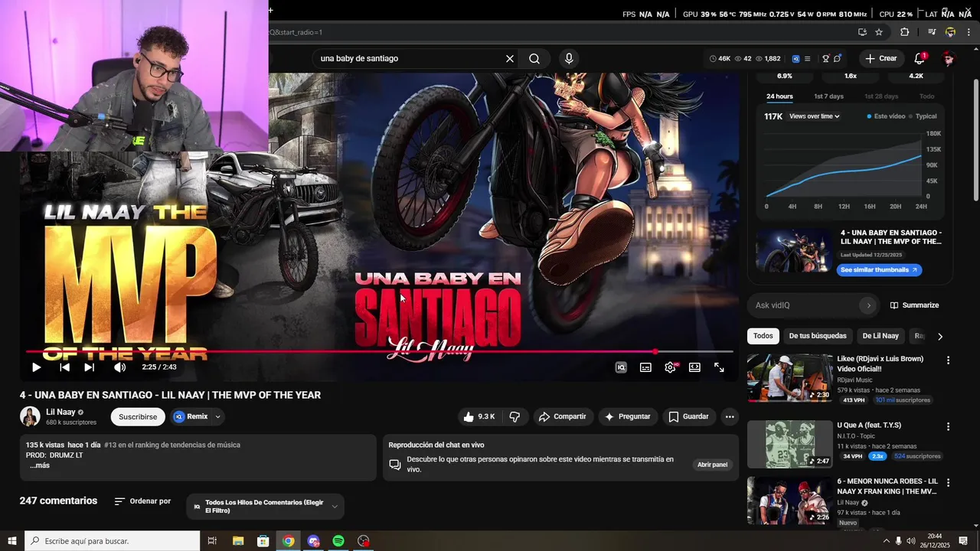Open the Lil Naay channel avatar
The height and width of the screenshot is (551, 980).
click(x=30, y=416)
